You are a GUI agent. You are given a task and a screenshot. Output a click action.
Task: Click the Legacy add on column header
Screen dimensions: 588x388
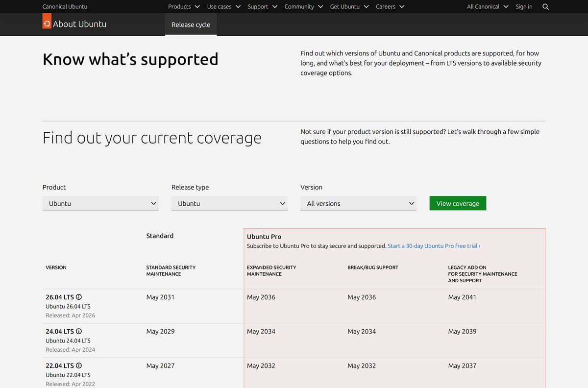coord(483,274)
